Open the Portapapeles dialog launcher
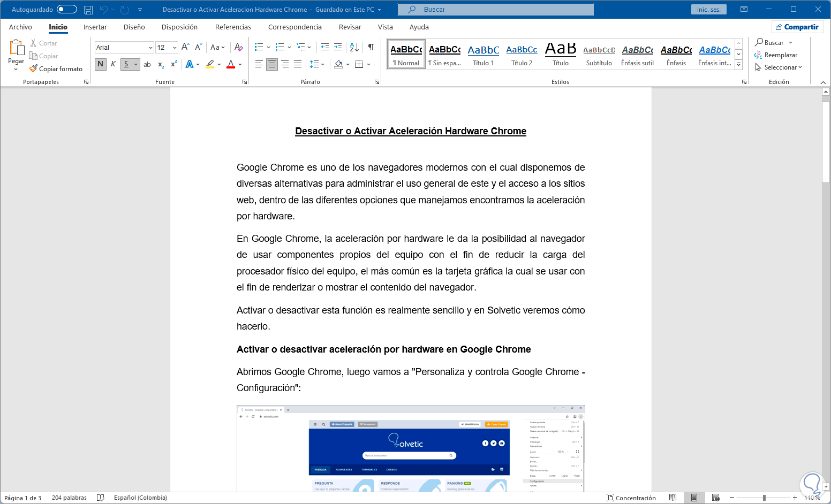Screen dimensions: 831x504 click(x=86, y=82)
